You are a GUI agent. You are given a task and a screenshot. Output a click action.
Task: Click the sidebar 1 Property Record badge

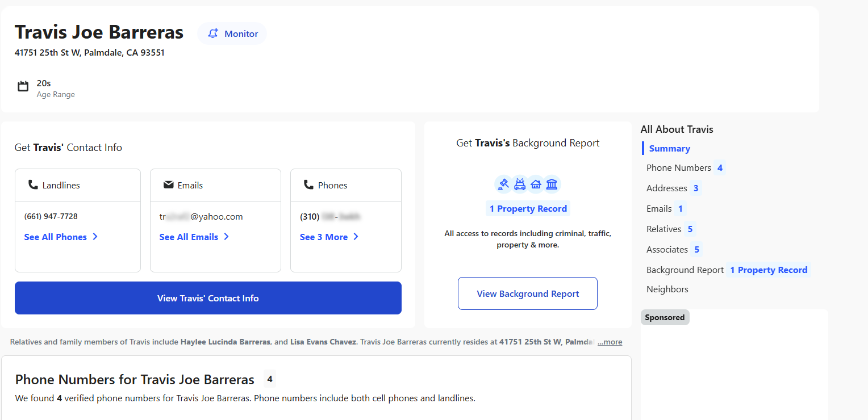pyautogui.click(x=769, y=270)
